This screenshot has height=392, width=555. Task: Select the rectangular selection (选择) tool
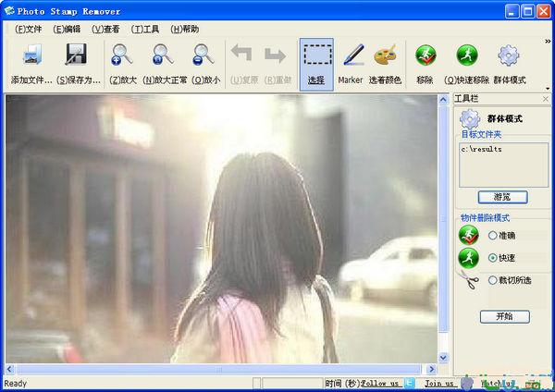pyautogui.click(x=316, y=65)
